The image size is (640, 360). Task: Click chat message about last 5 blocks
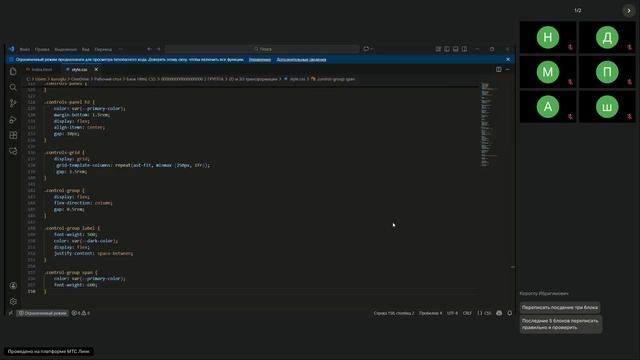tap(560, 324)
